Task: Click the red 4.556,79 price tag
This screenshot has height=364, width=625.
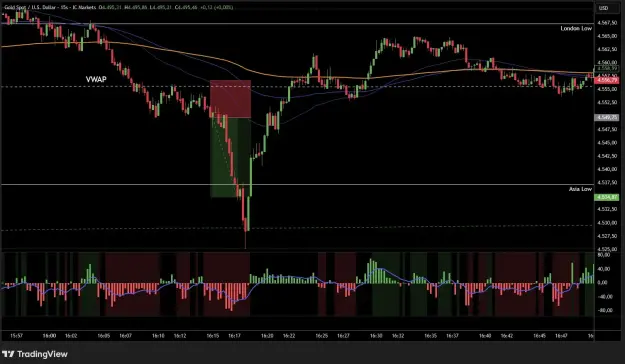Action: [x=607, y=81]
